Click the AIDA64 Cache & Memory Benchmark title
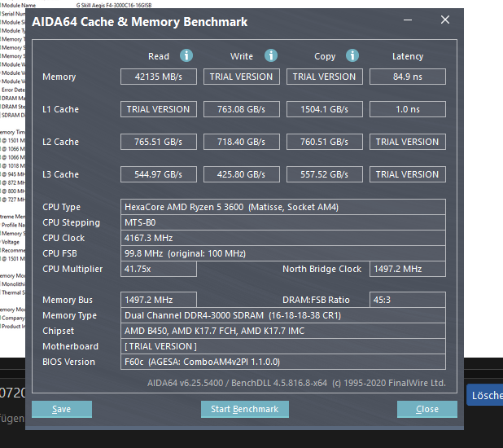Viewport: 503px width, 448px height. [139, 22]
